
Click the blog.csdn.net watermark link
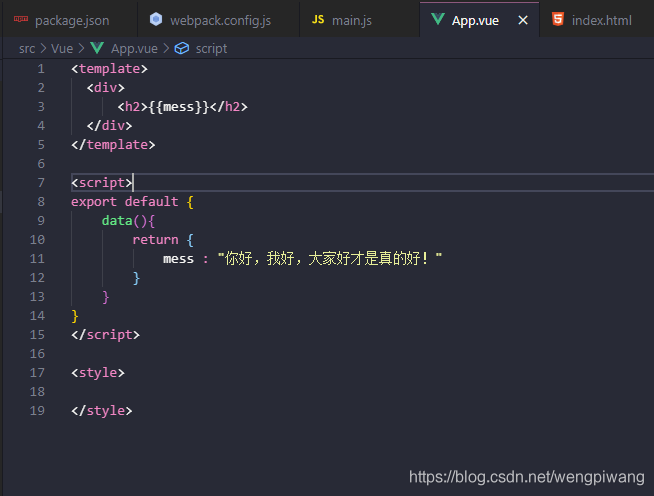(x=526, y=478)
